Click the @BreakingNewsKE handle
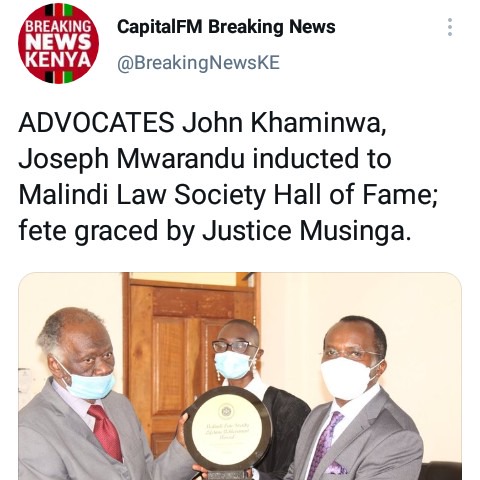 coord(198,63)
